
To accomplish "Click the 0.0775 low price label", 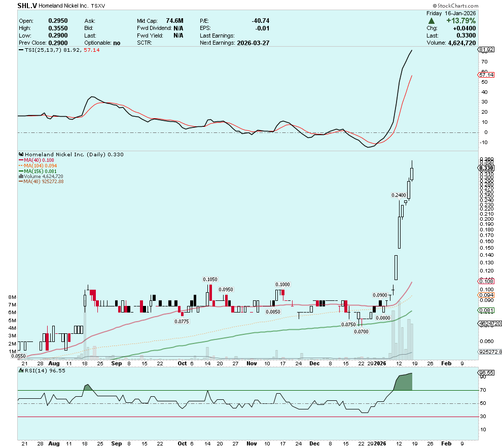I will [182, 322].
